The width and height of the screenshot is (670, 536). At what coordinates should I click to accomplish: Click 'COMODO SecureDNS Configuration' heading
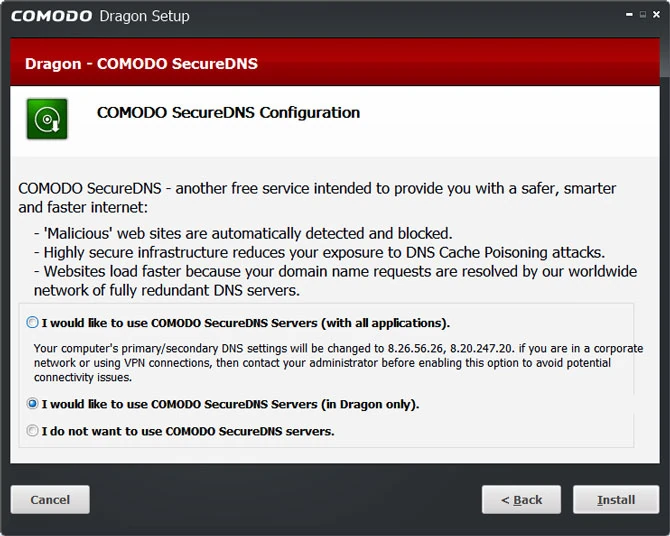coord(228,112)
